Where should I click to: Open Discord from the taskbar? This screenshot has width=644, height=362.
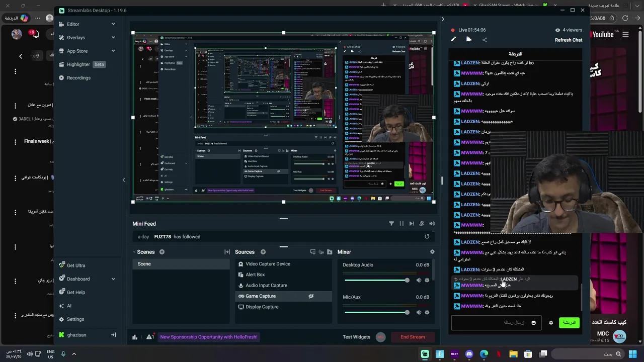coord(469,354)
